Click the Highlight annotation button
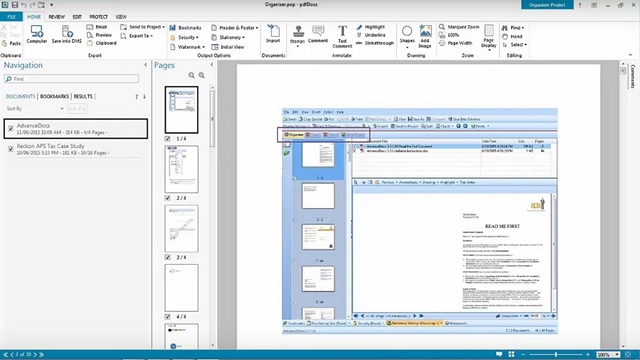This screenshot has width=640, height=360. click(x=371, y=27)
